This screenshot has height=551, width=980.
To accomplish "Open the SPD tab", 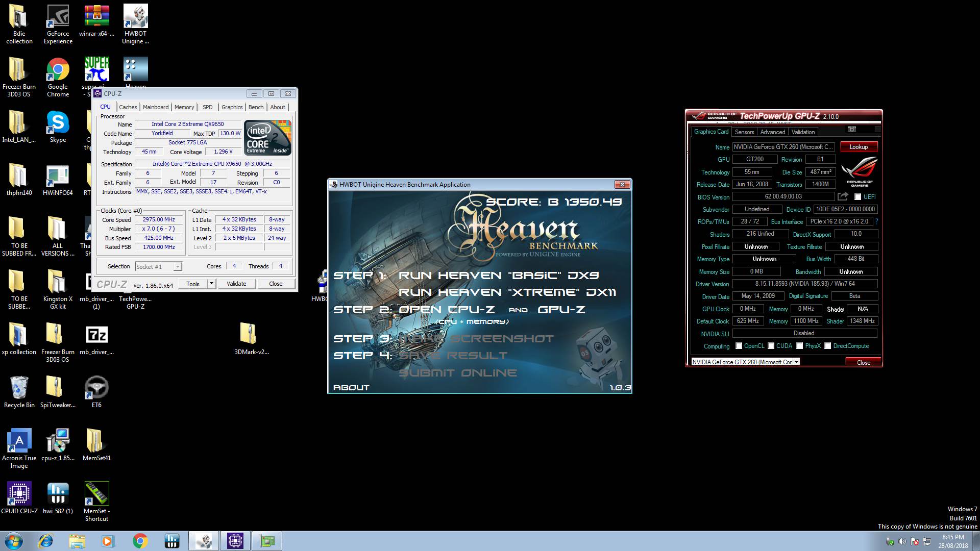I will tap(207, 107).
